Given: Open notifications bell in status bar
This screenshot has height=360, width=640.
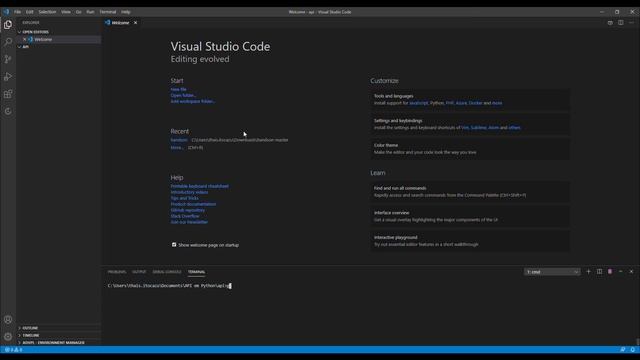Looking at the screenshot, I should pos(633,350).
